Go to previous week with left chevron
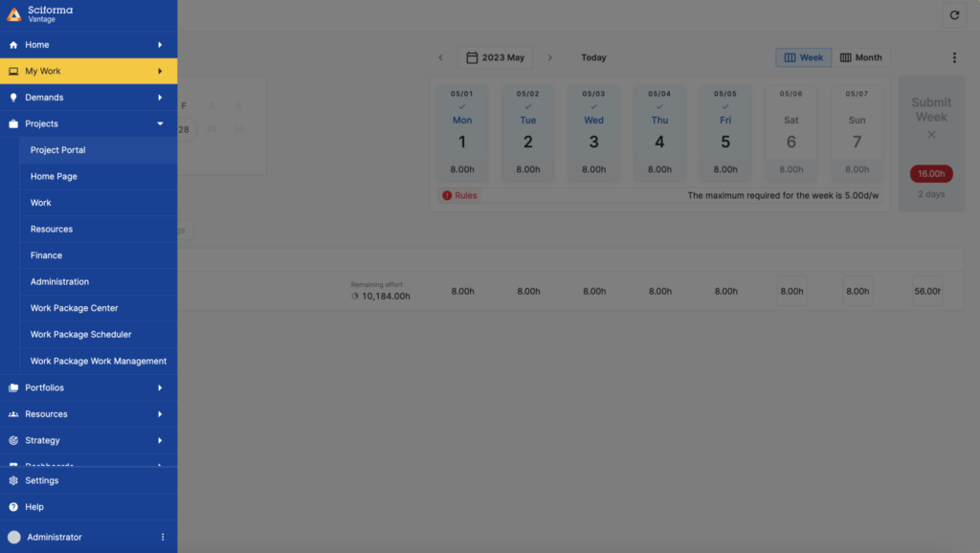980x553 pixels. (440, 57)
